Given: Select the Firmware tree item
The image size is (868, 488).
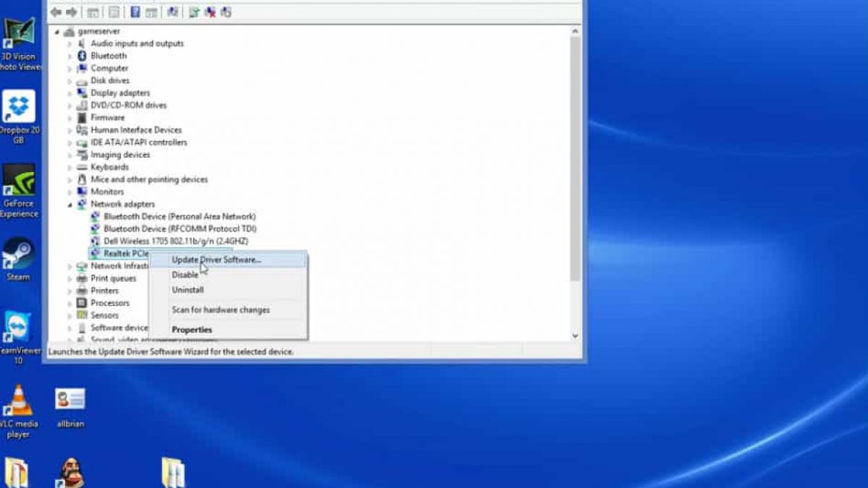Looking at the screenshot, I should (108, 117).
